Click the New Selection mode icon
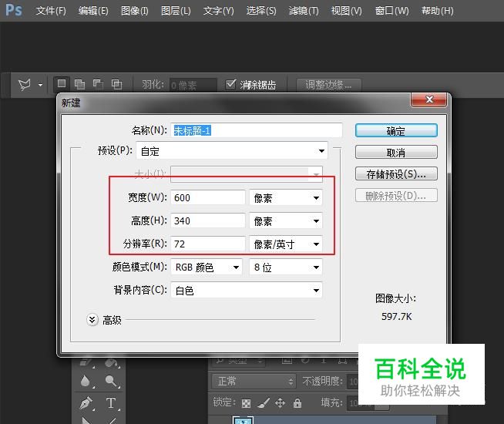The image size is (504, 424). pyautogui.click(x=62, y=84)
